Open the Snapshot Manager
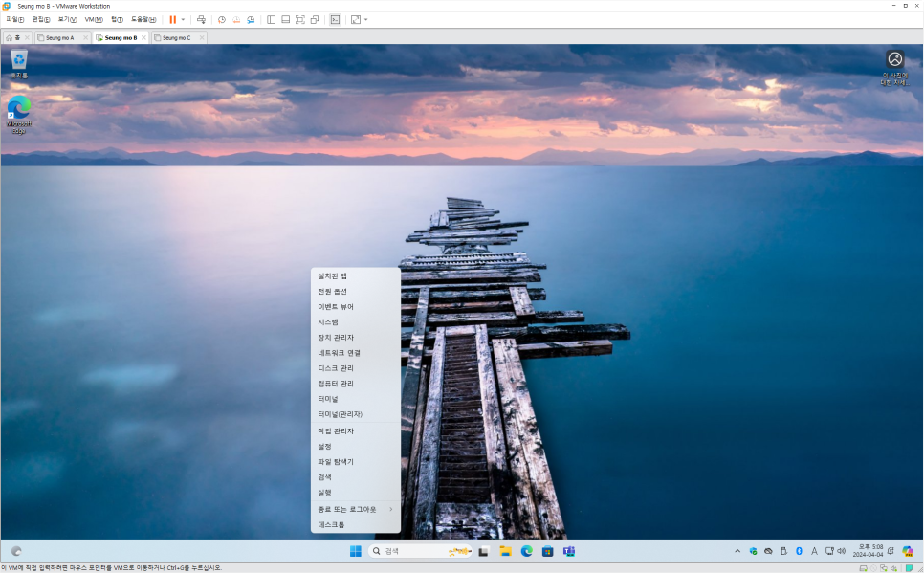The width and height of the screenshot is (924, 573). click(x=250, y=19)
